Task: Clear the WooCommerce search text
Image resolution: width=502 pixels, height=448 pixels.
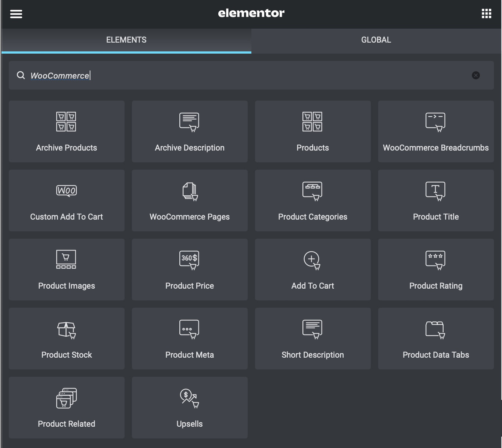Action: [476, 75]
